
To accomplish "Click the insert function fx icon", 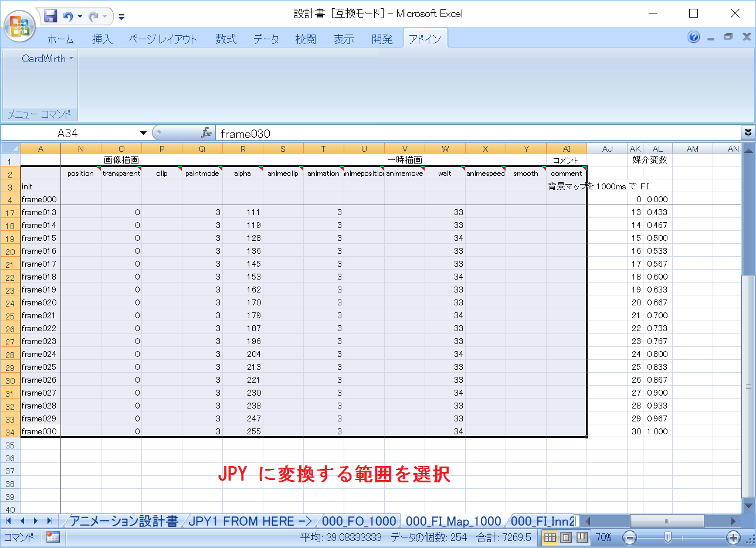I will [206, 133].
